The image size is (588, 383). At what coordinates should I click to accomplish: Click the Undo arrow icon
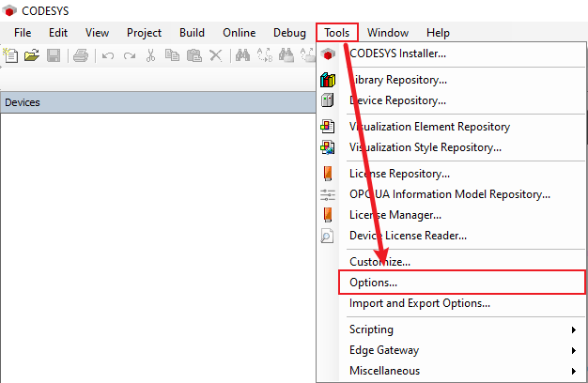point(108,56)
